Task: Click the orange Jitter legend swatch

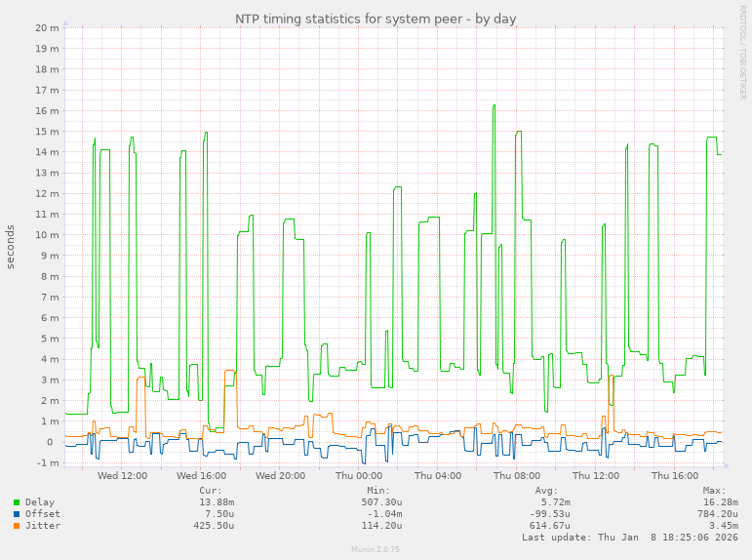Action: coord(17,526)
